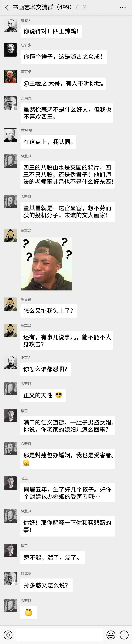Tap 徐悲鸿's last emoji-only message

click(x=29, y=612)
